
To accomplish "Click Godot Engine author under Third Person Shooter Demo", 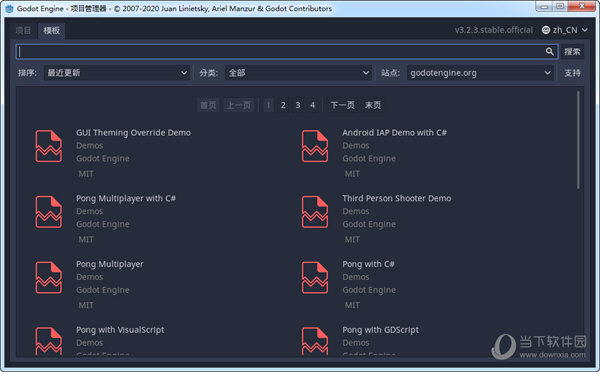I will point(369,225).
